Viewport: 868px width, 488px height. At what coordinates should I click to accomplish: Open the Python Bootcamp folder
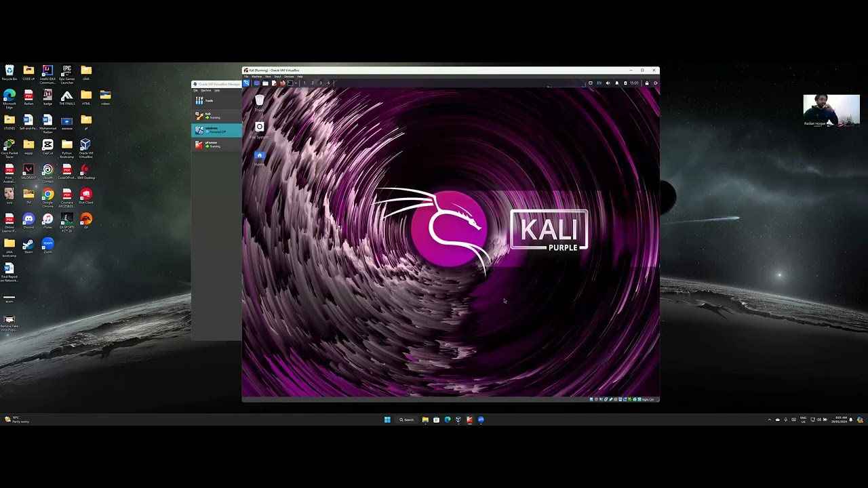coord(66,147)
